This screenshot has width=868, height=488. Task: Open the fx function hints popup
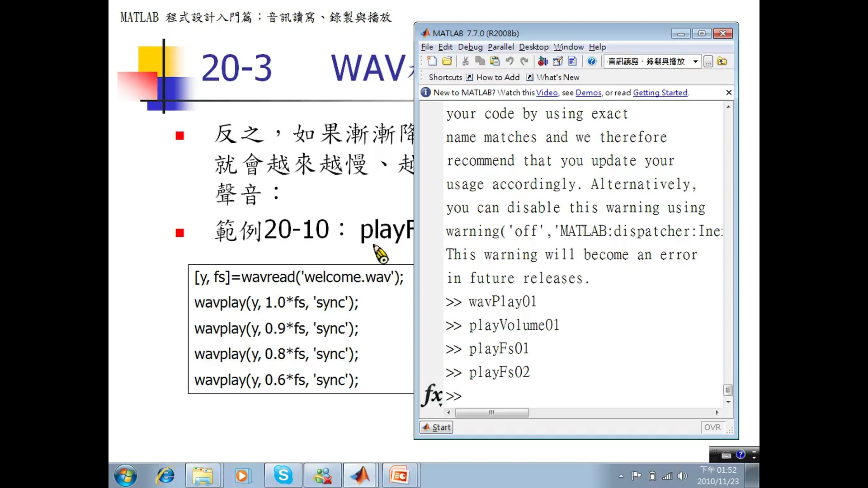[x=432, y=396]
